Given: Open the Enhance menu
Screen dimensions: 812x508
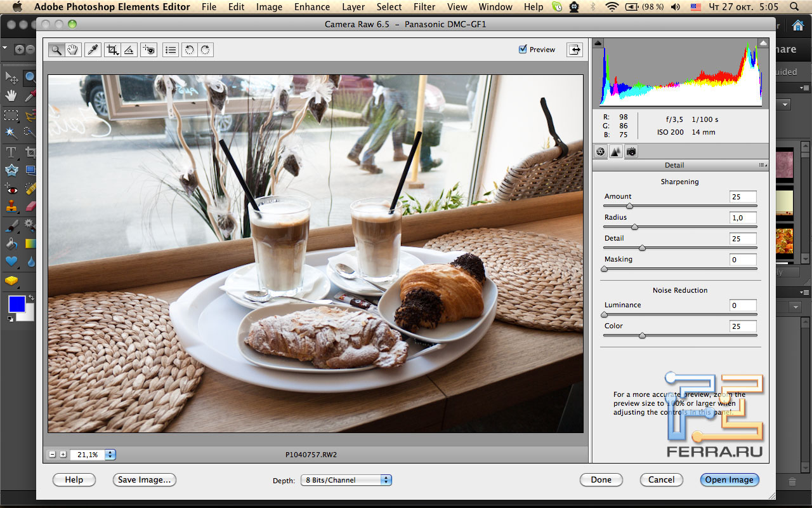Looking at the screenshot, I should (x=311, y=7).
